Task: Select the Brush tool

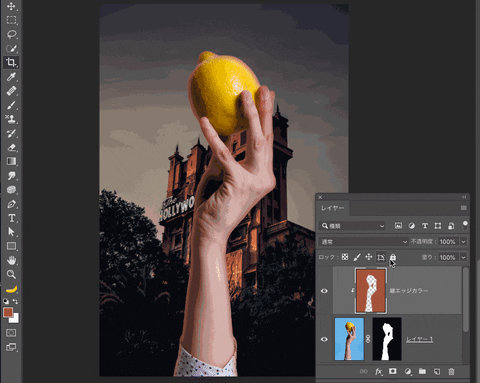Action: (11, 105)
